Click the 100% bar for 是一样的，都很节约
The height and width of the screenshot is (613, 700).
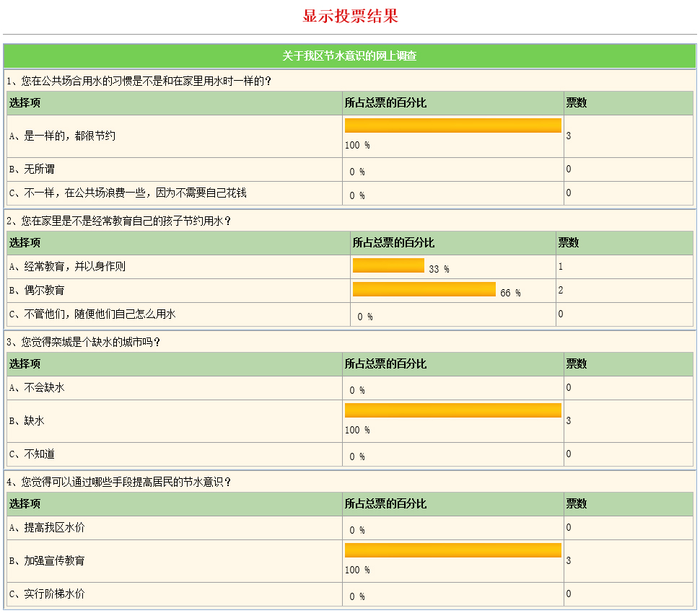(452, 125)
